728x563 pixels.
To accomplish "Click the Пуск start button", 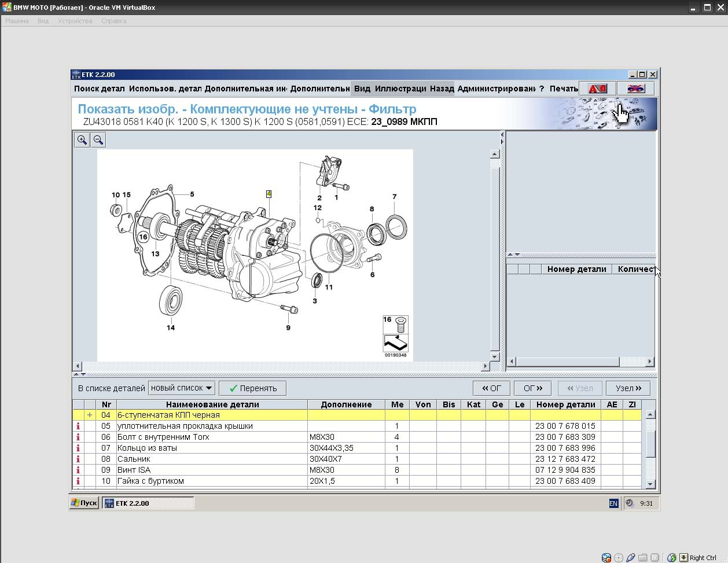I will coord(84,503).
